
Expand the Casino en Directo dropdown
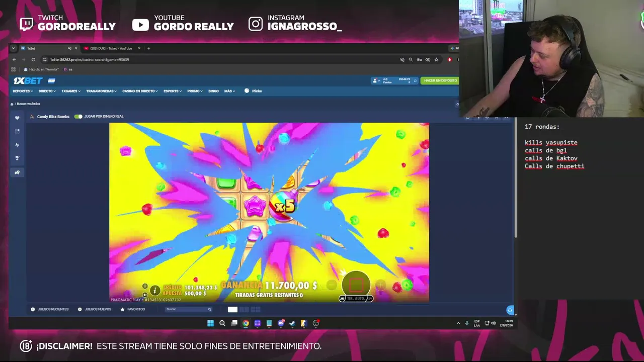click(140, 91)
